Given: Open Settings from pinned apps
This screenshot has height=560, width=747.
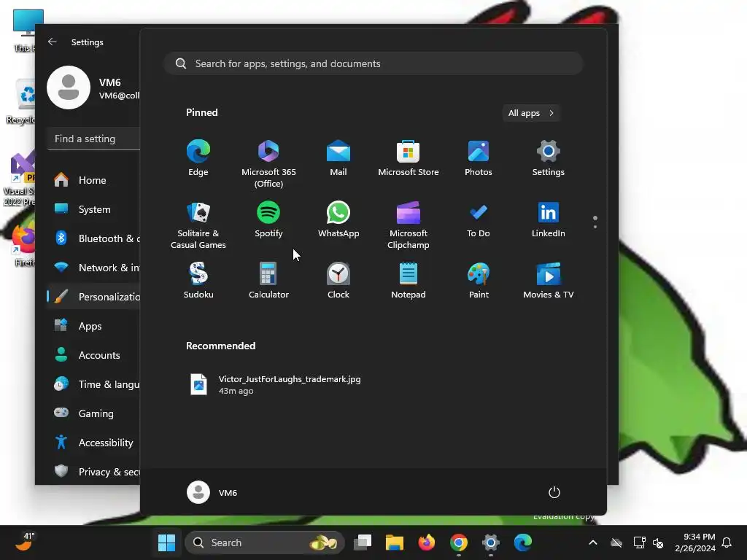Looking at the screenshot, I should pos(549,158).
